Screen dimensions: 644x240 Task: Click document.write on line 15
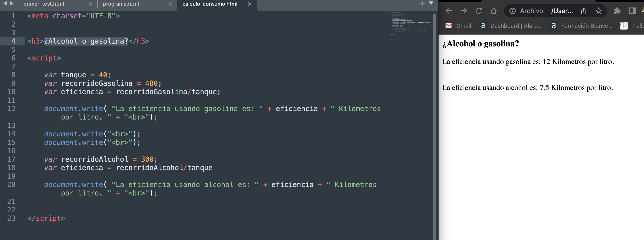[x=73, y=142]
